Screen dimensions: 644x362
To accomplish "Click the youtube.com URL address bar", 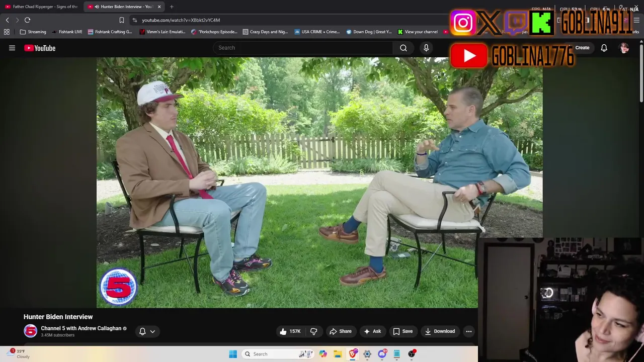I will (x=181, y=20).
